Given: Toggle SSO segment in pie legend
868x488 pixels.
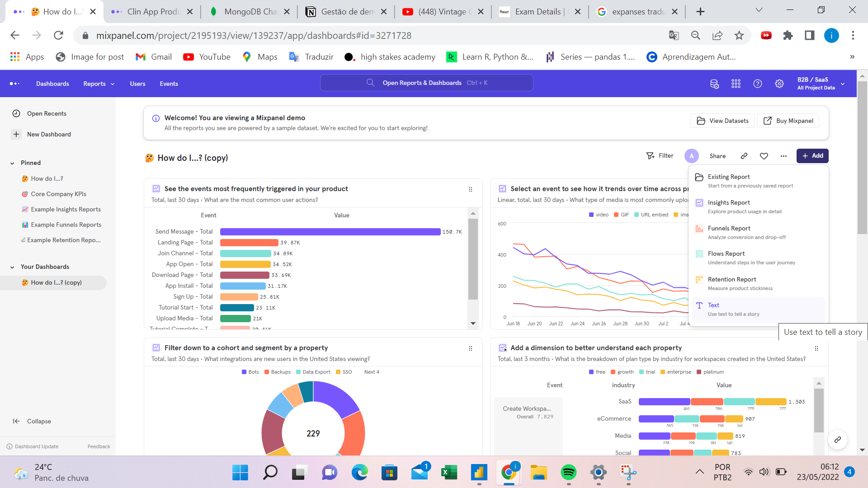Looking at the screenshot, I should tap(344, 372).
